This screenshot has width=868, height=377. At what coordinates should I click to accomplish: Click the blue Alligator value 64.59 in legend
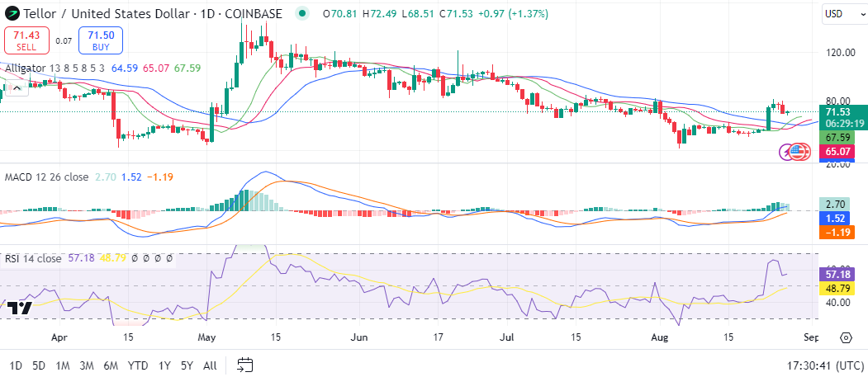pos(125,68)
